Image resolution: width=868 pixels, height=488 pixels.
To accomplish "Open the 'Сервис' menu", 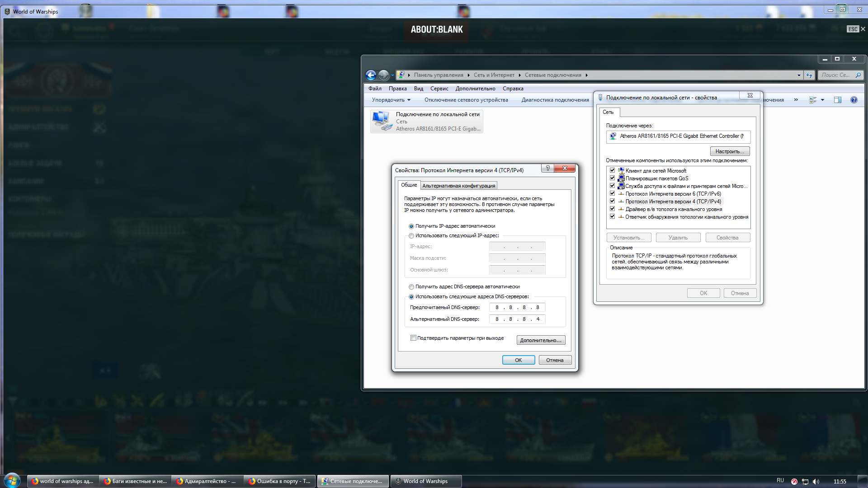I will 439,89.
